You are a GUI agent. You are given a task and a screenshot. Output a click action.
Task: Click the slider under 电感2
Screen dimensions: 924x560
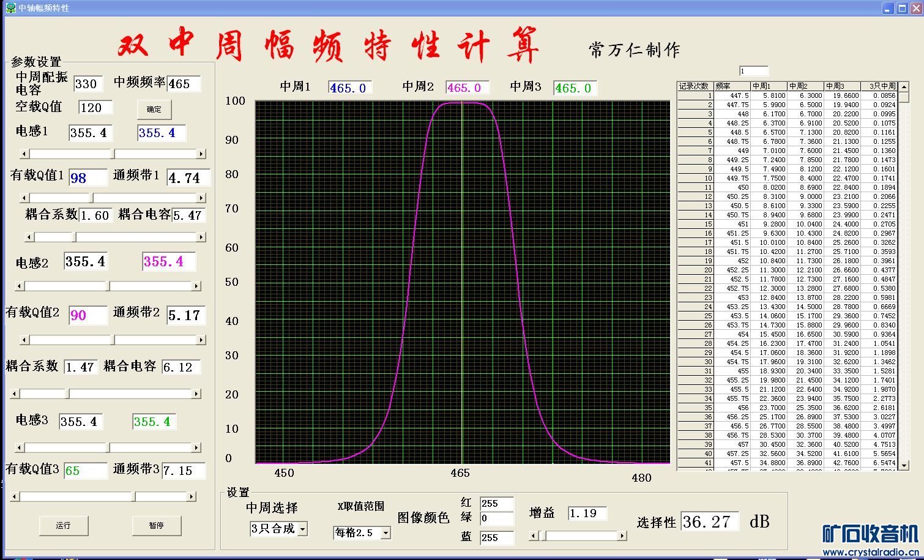tap(108, 286)
